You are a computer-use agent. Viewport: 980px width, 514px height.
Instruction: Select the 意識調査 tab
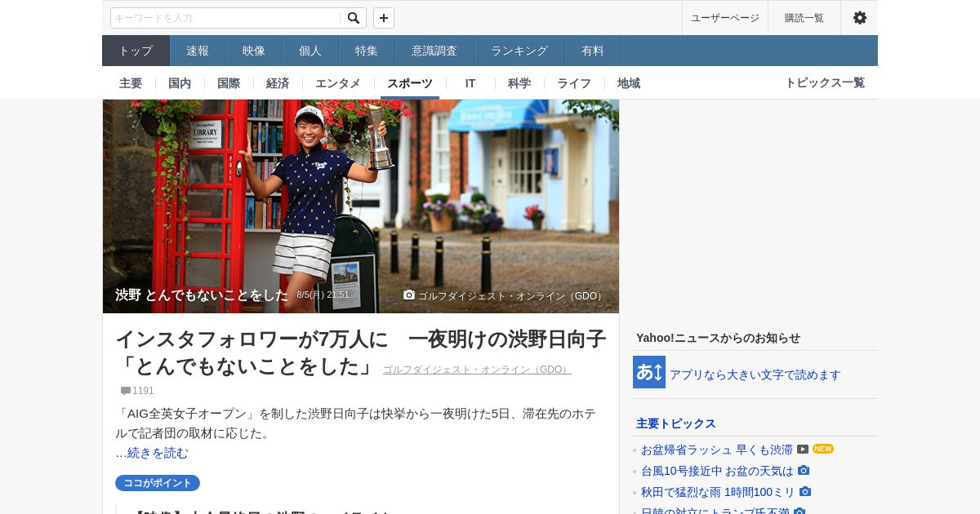click(434, 51)
